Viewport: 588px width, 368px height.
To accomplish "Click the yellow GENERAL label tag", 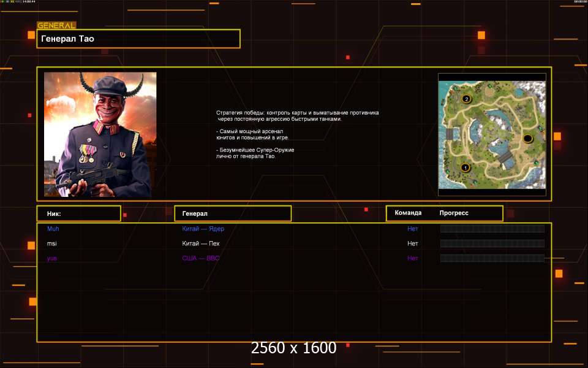I will (56, 26).
